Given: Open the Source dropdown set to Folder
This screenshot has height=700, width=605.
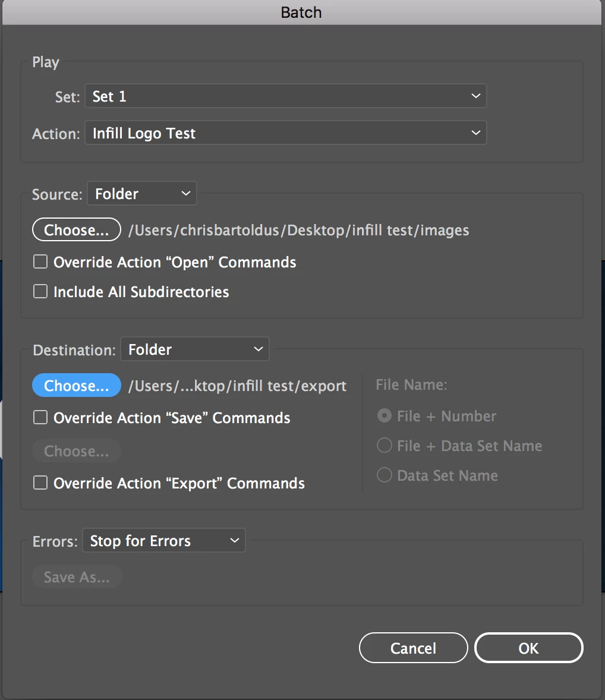Looking at the screenshot, I should pyautogui.click(x=142, y=193).
